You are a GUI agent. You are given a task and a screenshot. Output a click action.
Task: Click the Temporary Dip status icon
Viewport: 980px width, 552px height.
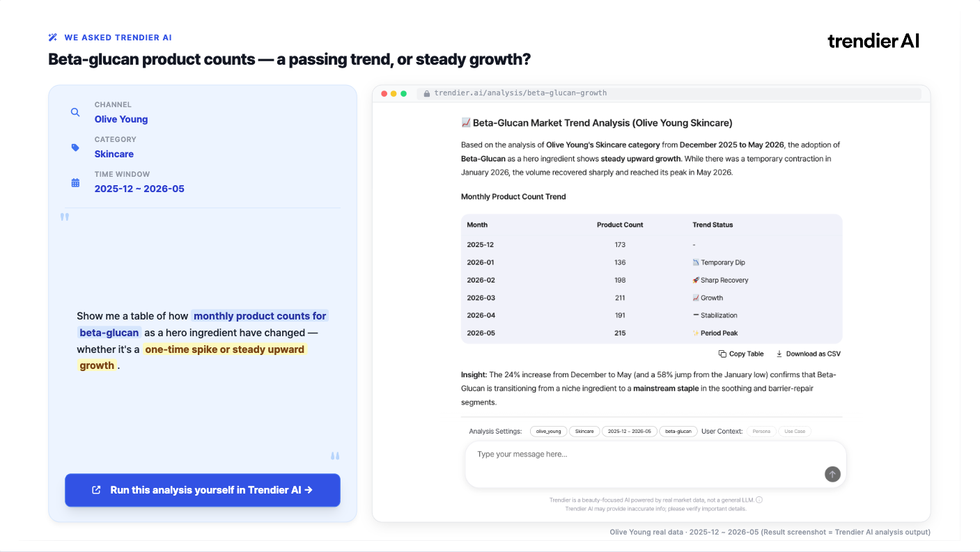pyautogui.click(x=696, y=262)
